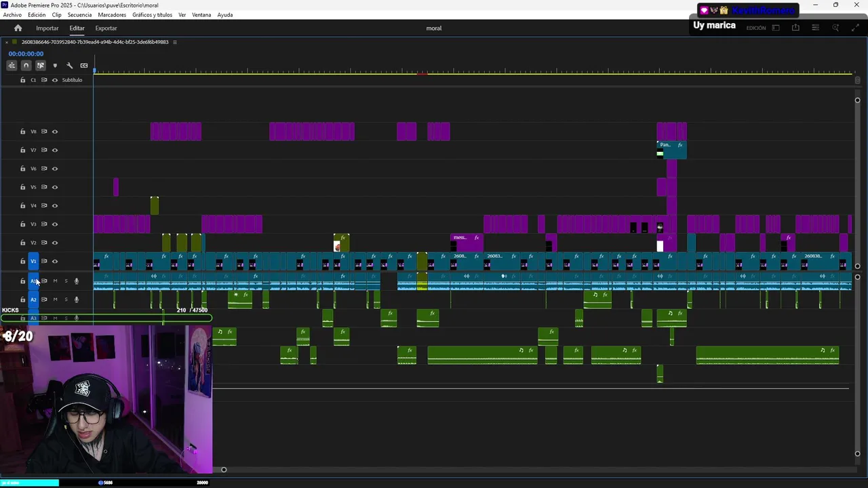The image size is (868, 488).
Task: Open the workspaces layout icon
Action: [776, 28]
